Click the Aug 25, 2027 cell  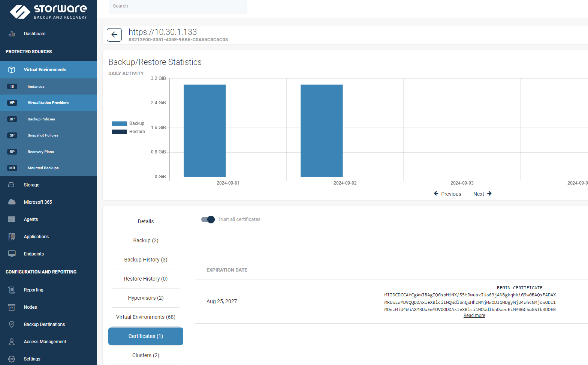[x=221, y=301]
